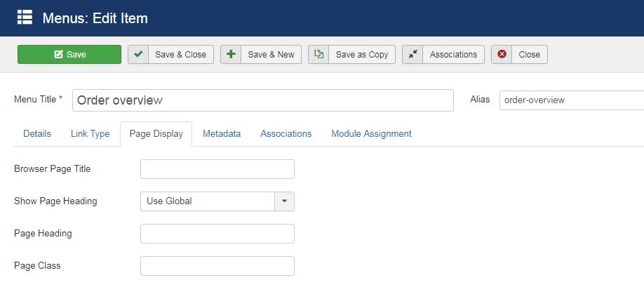
Task: Click the copy icon on Save as Copy
Action: [318, 55]
